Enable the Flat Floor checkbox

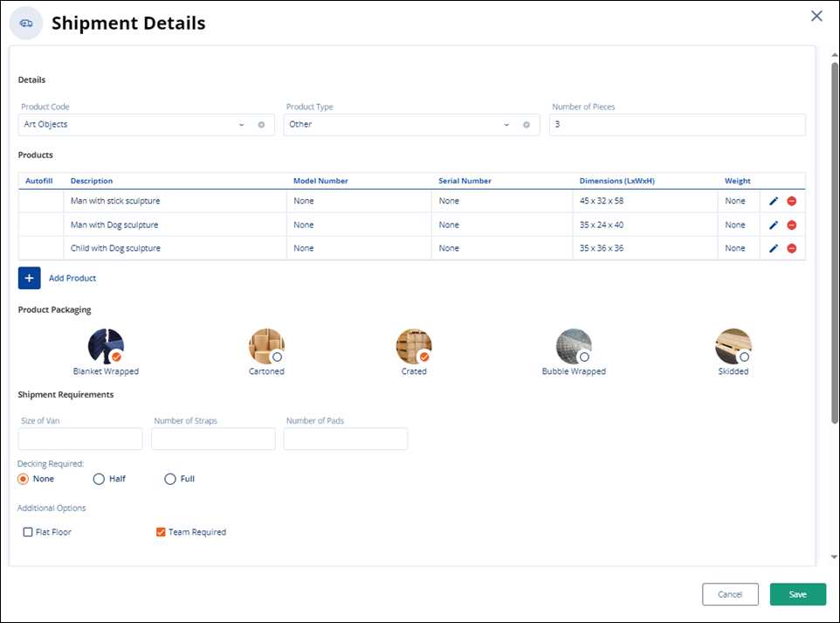pyautogui.click(x=28, y=532)
